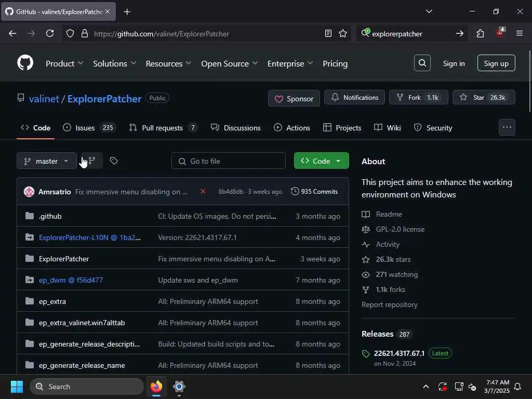Switch to the Issues tab

(89, 128)
